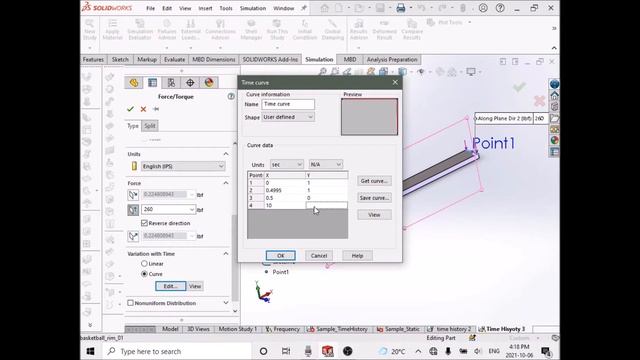Collapse the Units section
Image resolution: width=640 pixels, height=360 pixels.
pyautogui.click(x=226, y=154)
